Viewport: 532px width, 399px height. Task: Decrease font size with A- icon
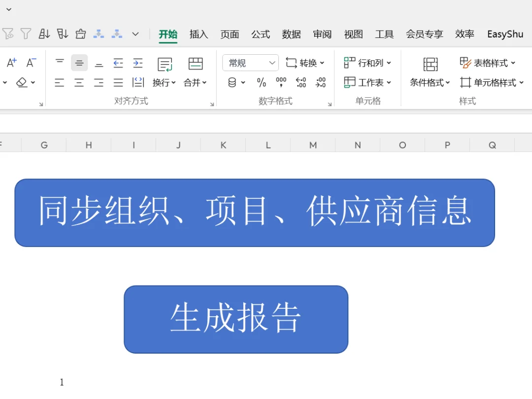pos(31,63)
